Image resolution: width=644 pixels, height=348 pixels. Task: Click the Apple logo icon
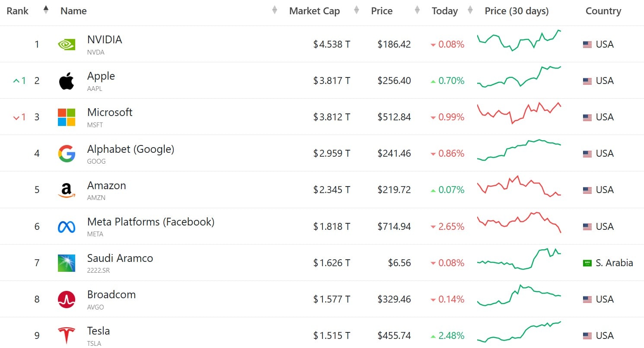pyautogui.click(x=67, y=81)
